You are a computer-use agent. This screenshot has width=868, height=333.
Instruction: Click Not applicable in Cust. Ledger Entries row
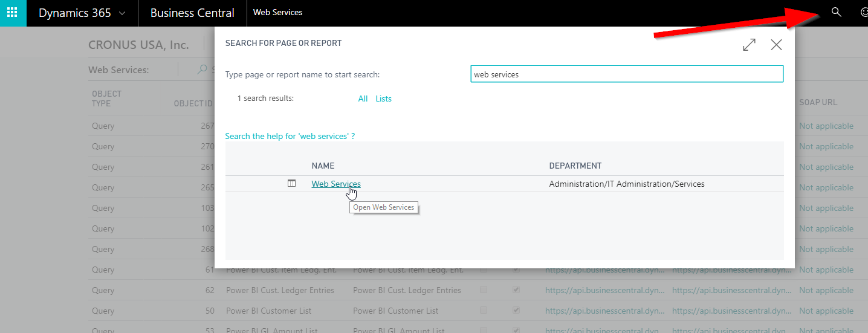click(x=826, y=290)
